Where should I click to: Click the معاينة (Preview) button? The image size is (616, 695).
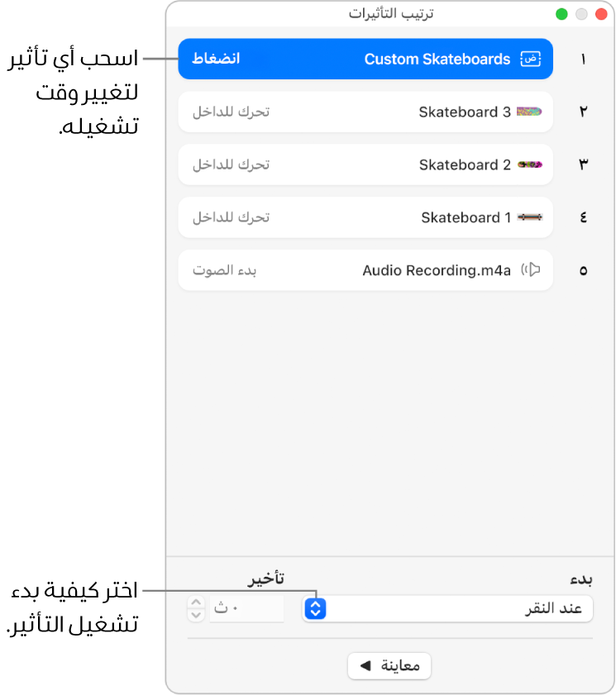[x=389, y=666]
